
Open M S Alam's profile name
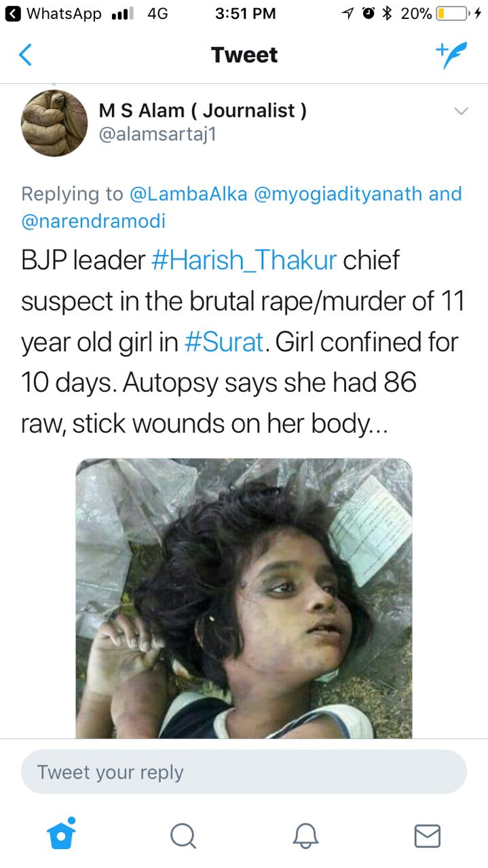pos(203,111)
